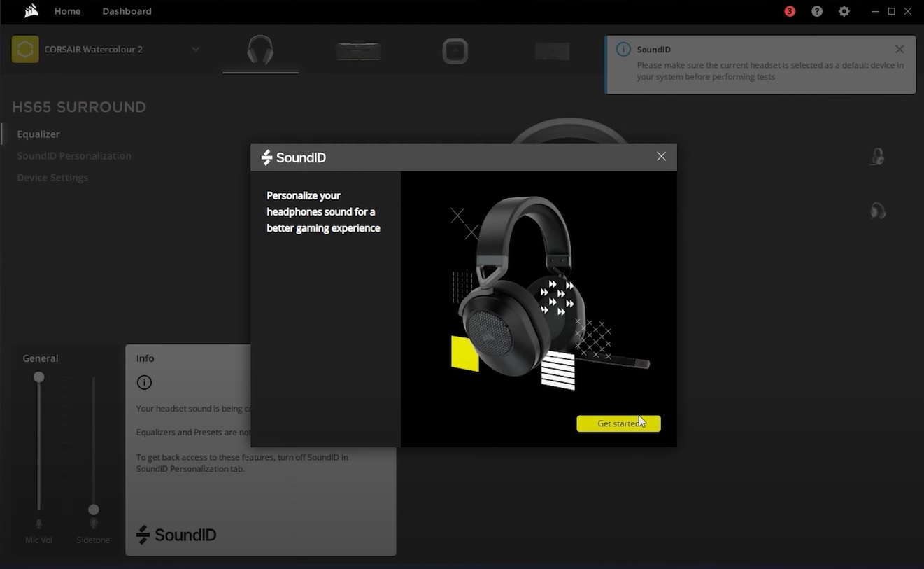This screenshot has height=569, width=924.
Task: Select the Equalizer section in the sidebar
Action: 38,134
